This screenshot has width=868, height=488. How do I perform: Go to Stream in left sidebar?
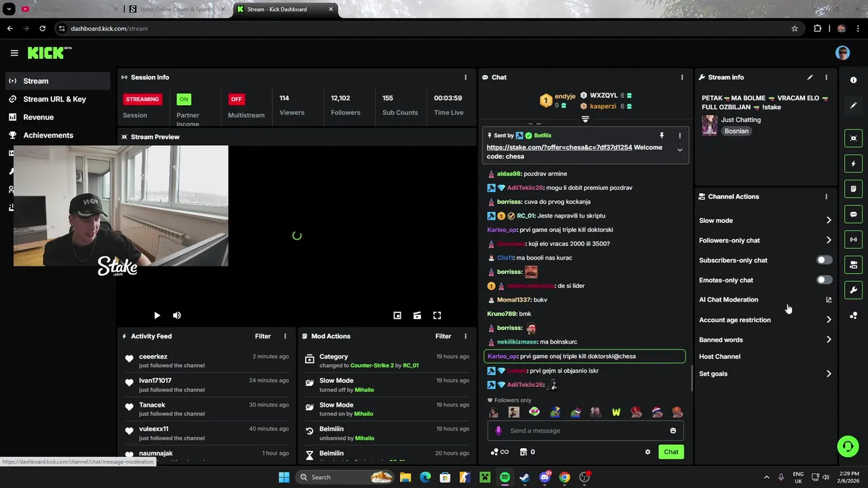click(x=58, y=81)
